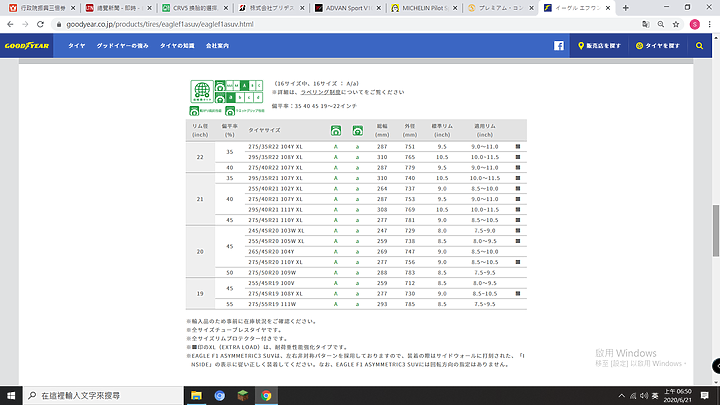
Task: Open the Minecraft block icon on taskbar
Action: coord(243,395)
